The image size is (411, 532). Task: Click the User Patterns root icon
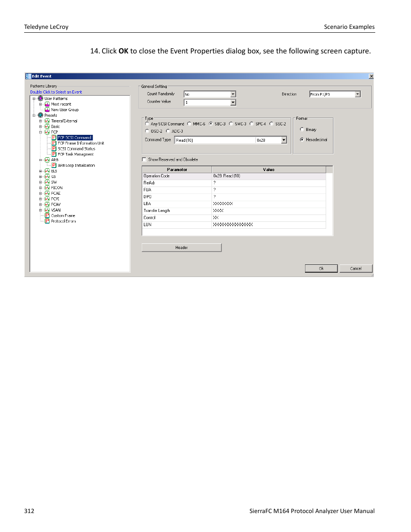tap(40, 99)
